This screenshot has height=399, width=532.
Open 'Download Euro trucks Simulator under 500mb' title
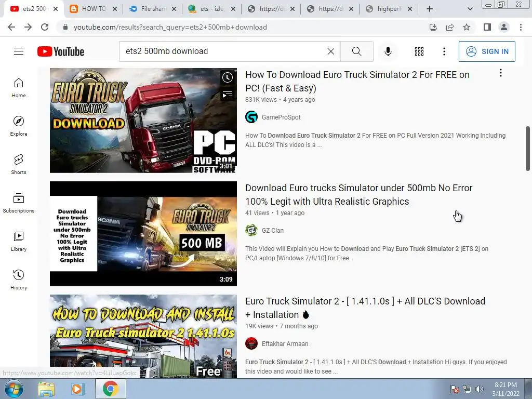click(358, 195)
